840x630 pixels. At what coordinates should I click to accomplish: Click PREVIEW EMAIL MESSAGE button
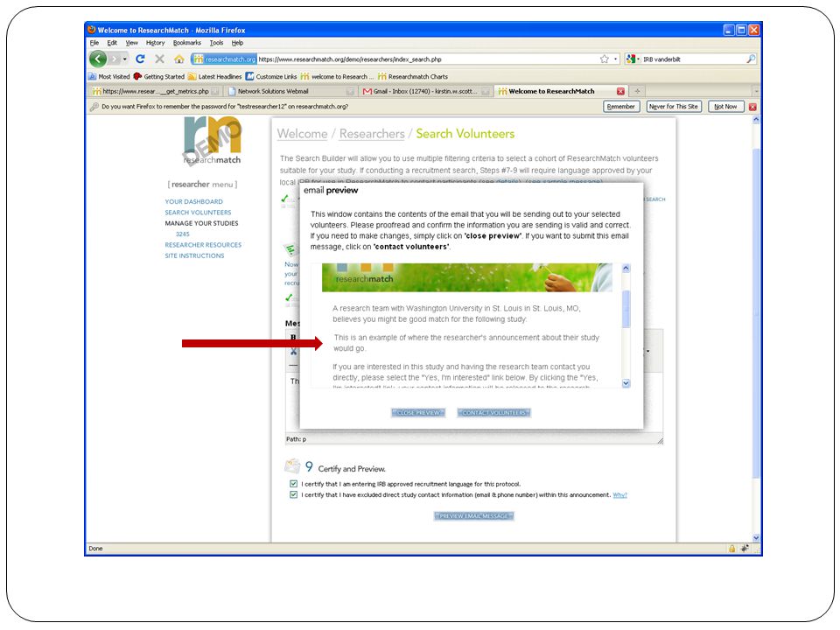[473, 516]
